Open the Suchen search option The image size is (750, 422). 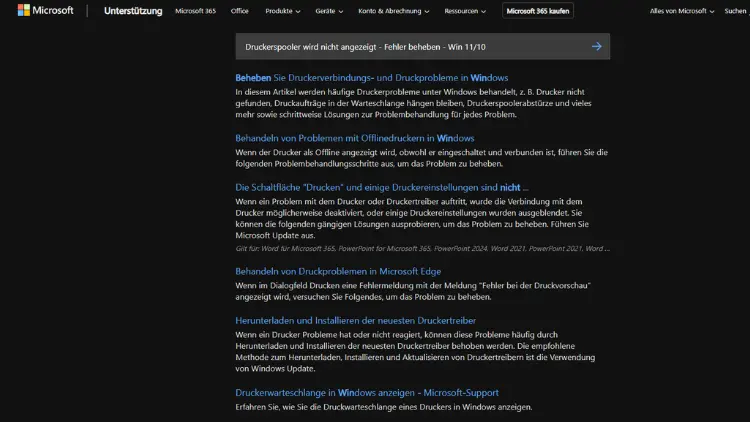point(736,11)
